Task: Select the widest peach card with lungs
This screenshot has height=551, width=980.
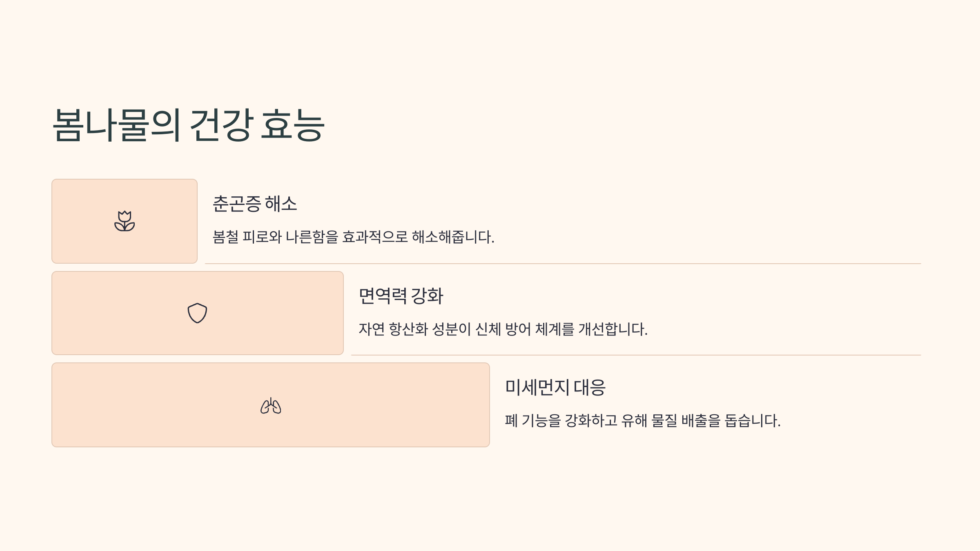Action: click(x=271, y=405)
